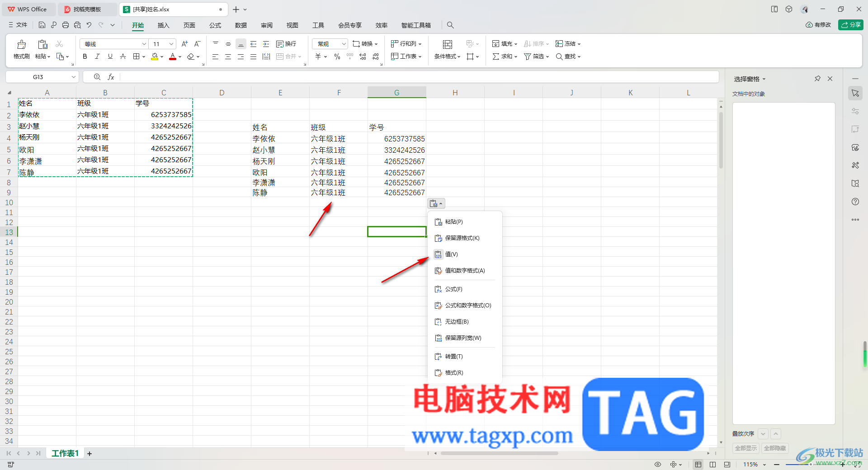Click the selection arrow icon in right sidebar
868x470 pixels.
tap(855, 93)
